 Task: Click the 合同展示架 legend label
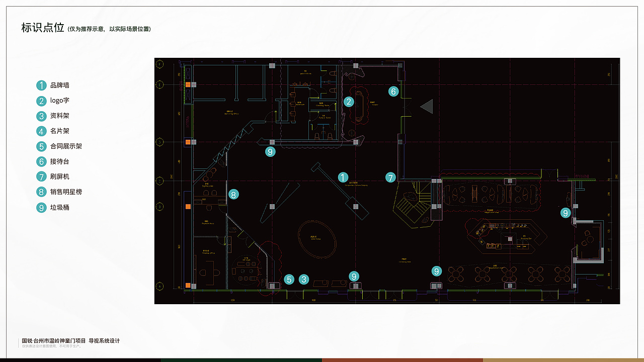[x=66, y=146]
